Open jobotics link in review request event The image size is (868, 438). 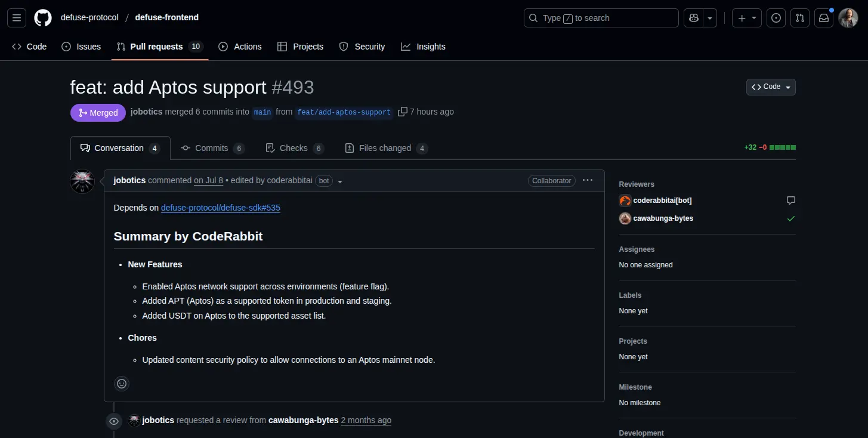point(158,420)
